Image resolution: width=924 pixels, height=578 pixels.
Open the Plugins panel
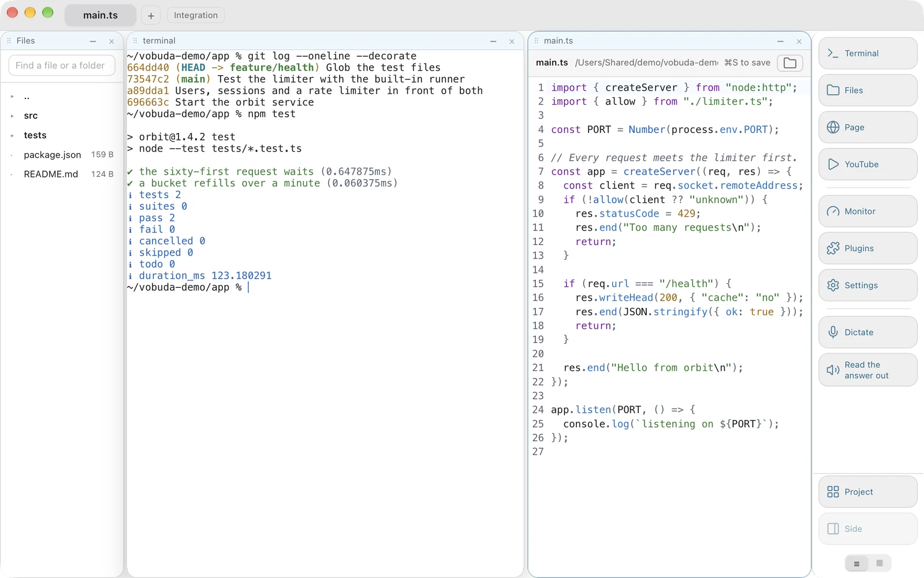pos(867,248)
